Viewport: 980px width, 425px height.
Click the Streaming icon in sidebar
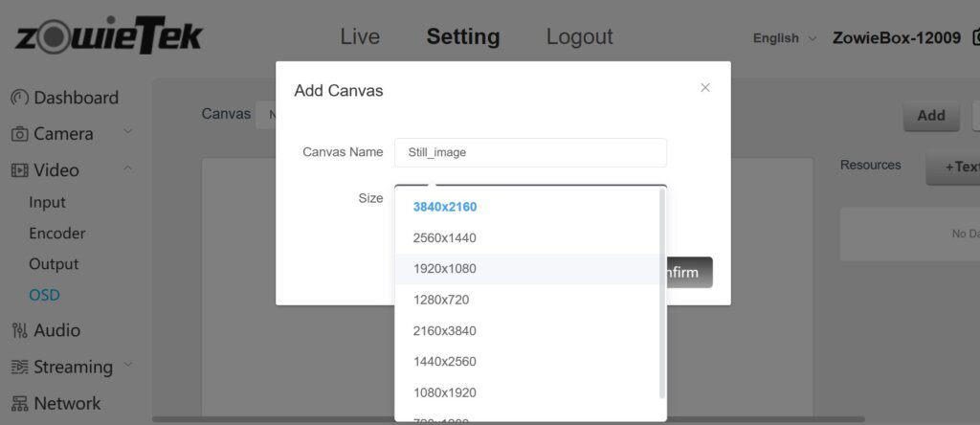(19, 367)
